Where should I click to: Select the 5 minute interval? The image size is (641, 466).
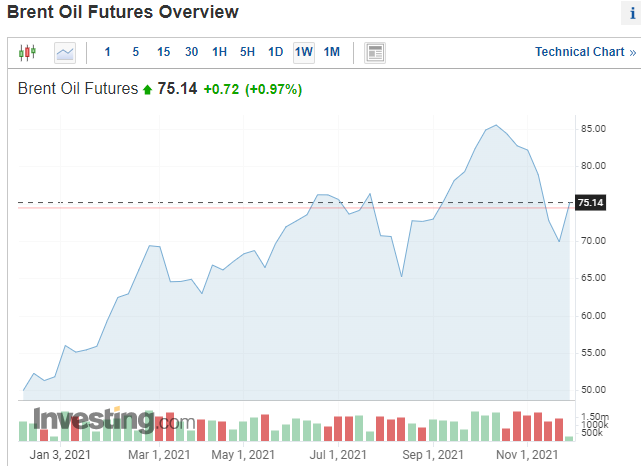point(135,52)
